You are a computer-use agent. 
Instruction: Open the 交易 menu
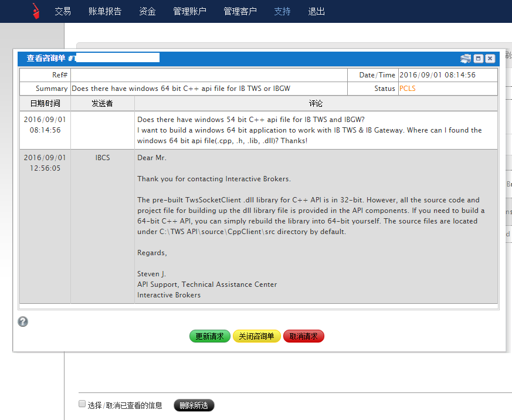pos(63,11)
